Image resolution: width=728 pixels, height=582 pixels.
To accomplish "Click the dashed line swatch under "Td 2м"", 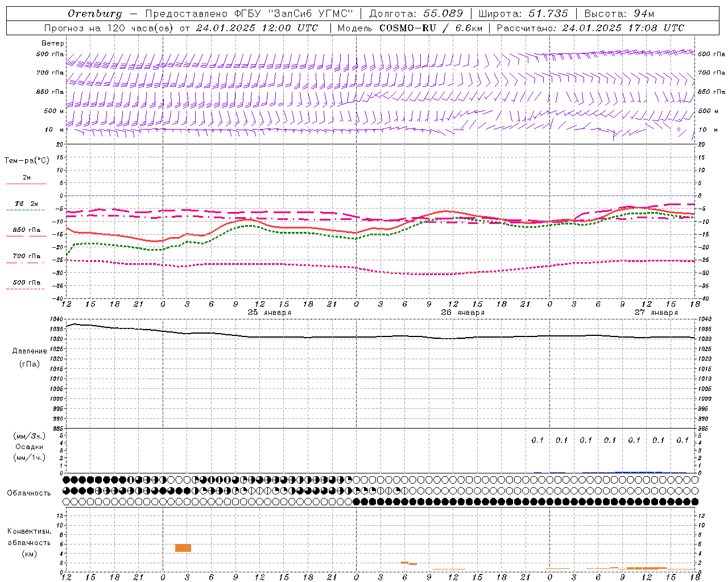I will 25,210.
